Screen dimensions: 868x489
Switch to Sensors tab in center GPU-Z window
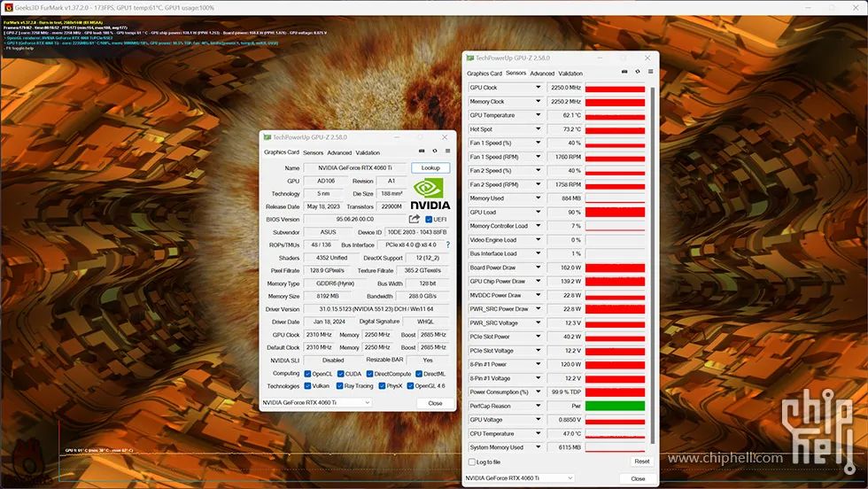pos(313,153)
